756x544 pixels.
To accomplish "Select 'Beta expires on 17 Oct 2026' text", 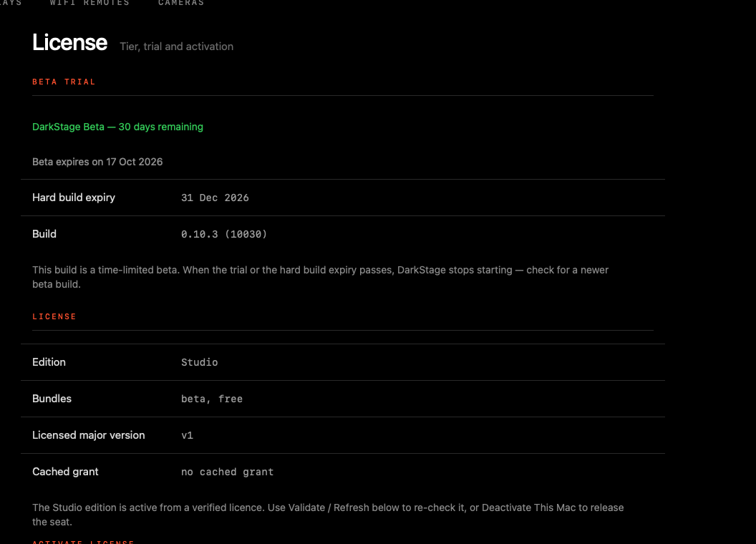I will 97,162.
